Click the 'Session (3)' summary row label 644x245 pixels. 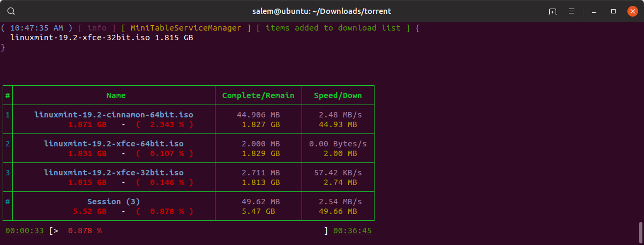[x=114, y=202]
